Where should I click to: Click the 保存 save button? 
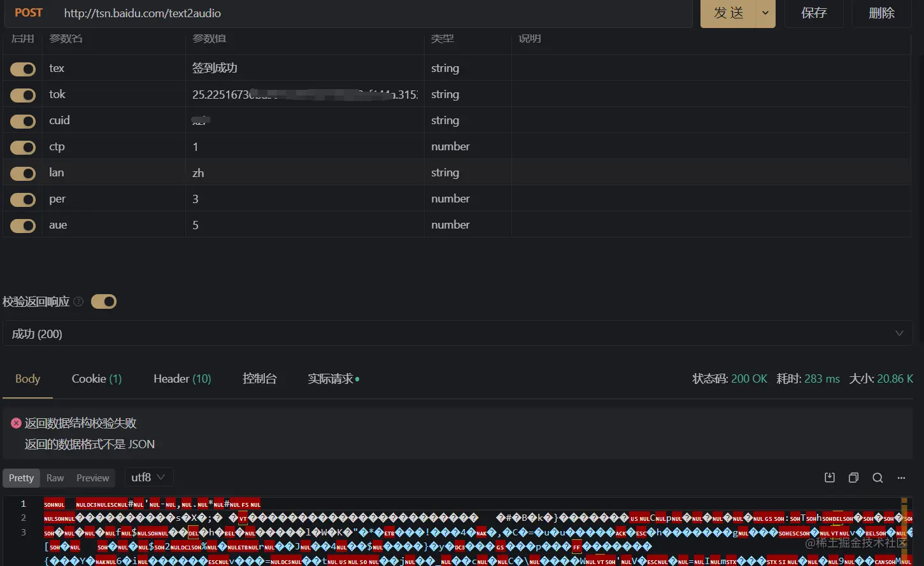pyautogui.click(x=814, y=13)
